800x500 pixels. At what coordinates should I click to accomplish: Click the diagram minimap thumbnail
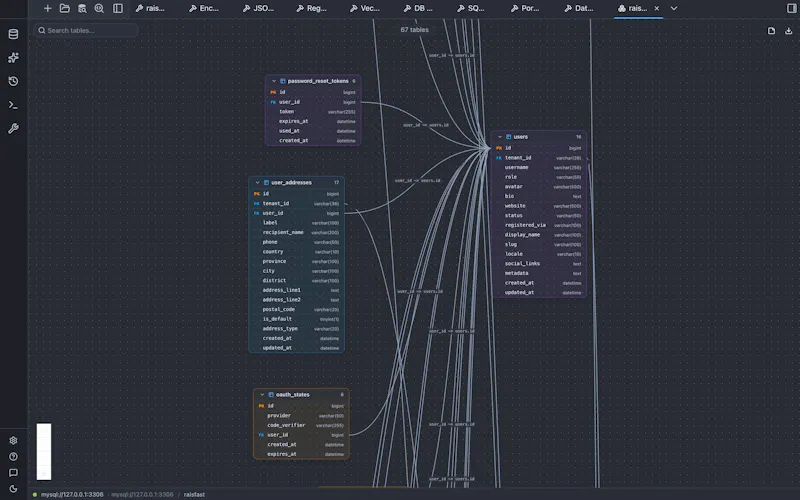point(44,452)
